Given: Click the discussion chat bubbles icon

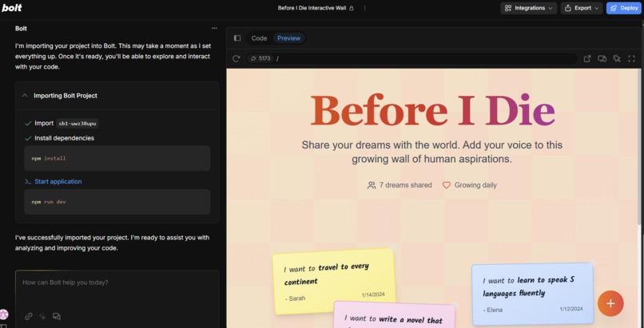Looking at the screenshot, I should click(57, 316).
